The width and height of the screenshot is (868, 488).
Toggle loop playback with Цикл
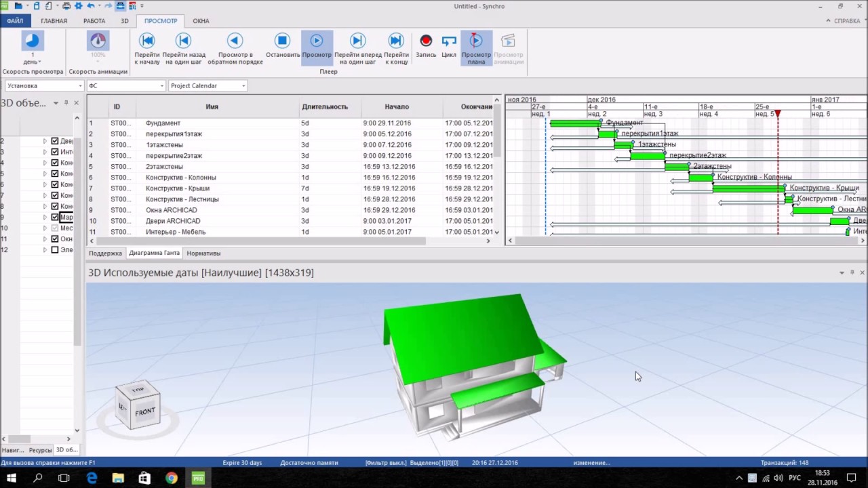[449, 45]
